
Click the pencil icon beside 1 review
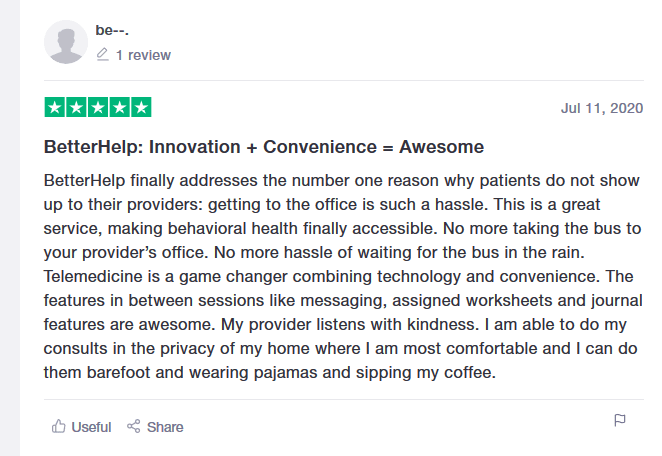(102, 56)
